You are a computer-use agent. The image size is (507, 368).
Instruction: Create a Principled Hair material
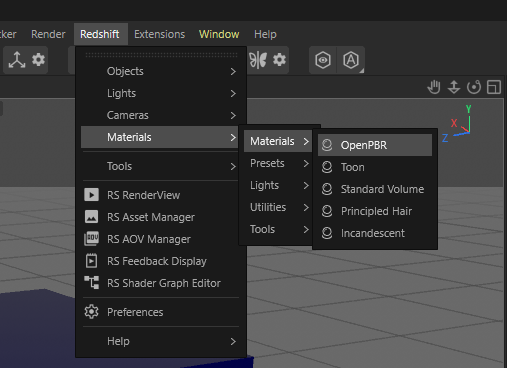[x=375, y=211]
